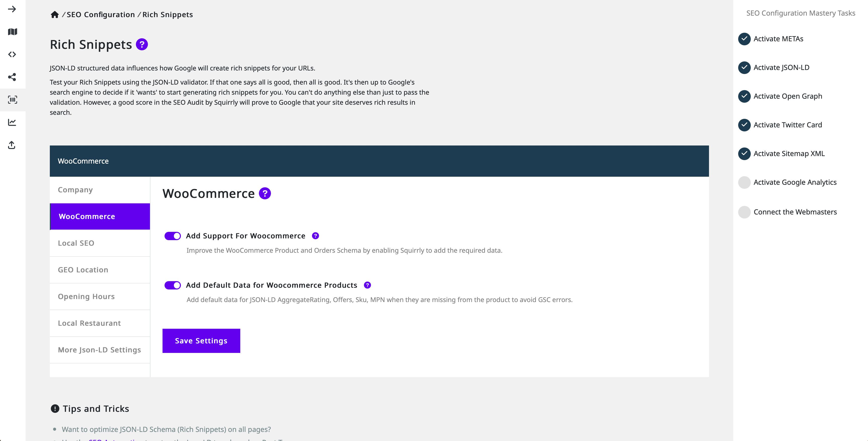This screenshot has height=441, width=868.
Task: Enable Activate Google Analytics toggle
Action: pos(744,182)
